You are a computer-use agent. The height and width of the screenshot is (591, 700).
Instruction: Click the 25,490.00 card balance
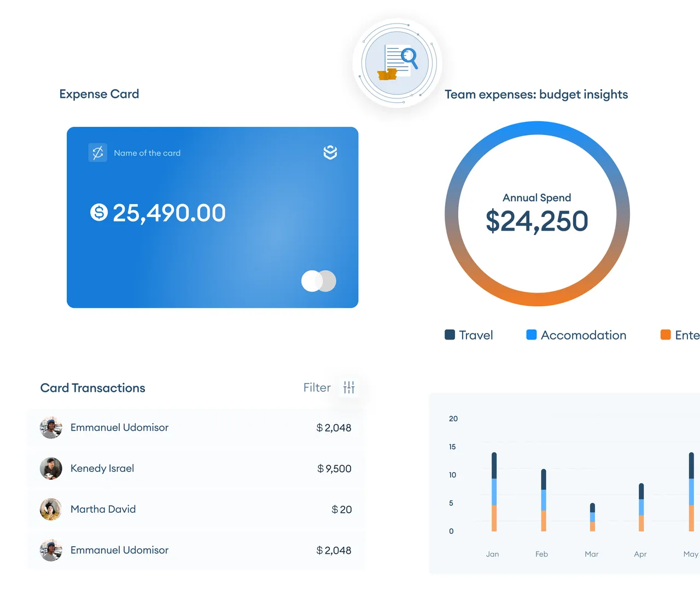[169, 213]
